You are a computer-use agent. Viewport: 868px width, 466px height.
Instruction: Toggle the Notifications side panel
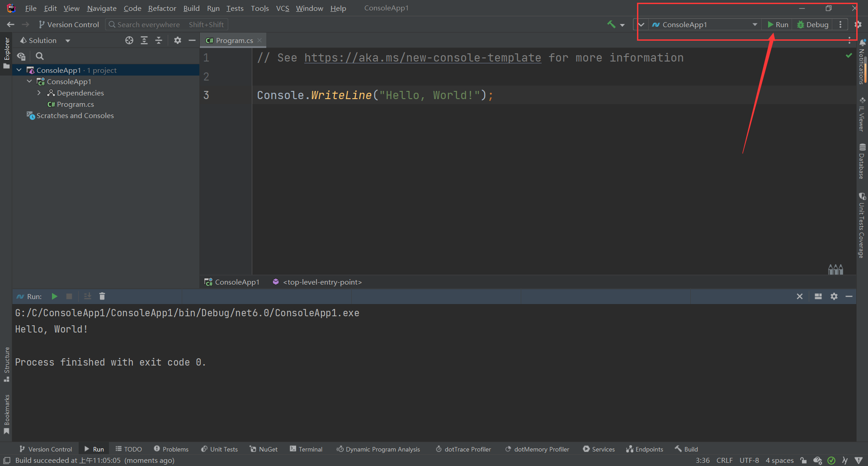point(862,62)
